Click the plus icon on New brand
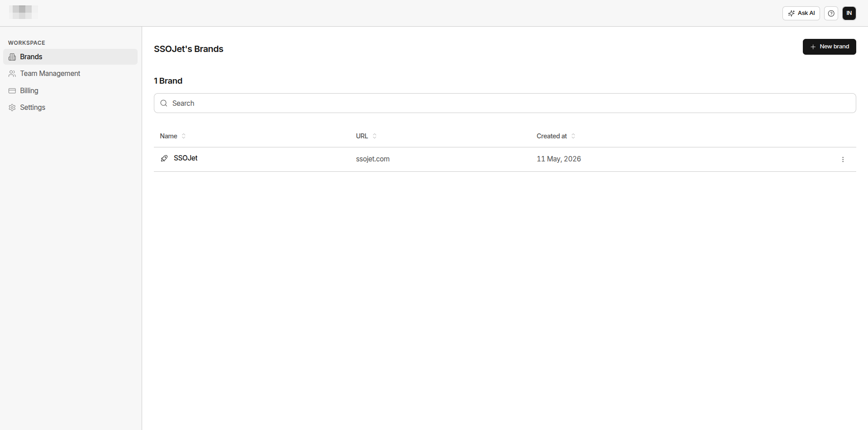Screen dimensions: 868x430 pyautogui.click(x=813, y=47)
